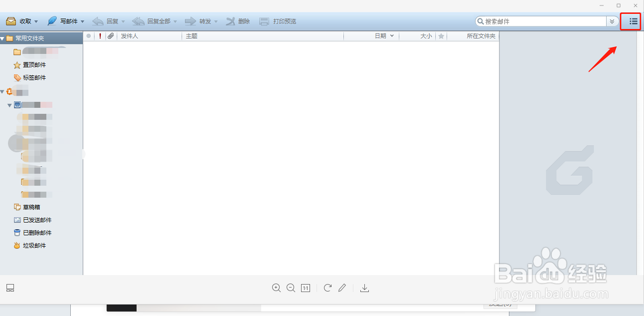This screenshot has width=644, height=316.
Task: Download the attachment using the download icon
Action: 364,288
